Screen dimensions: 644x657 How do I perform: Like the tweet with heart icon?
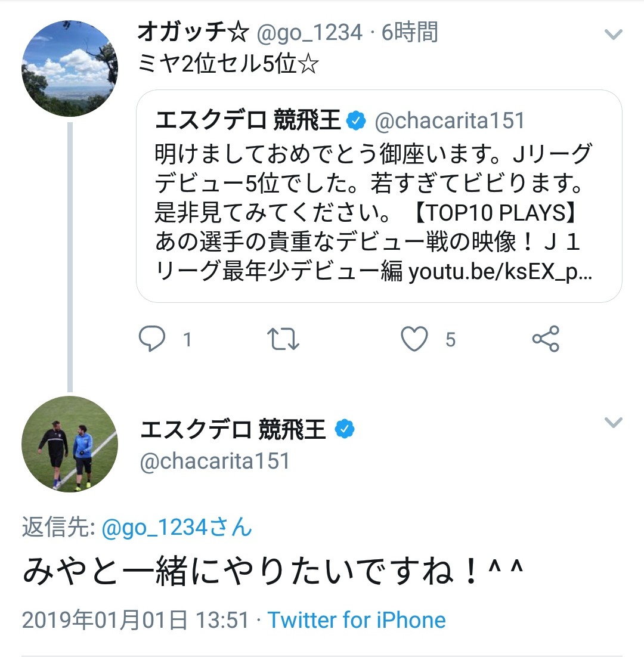pyautogui.click(x=414, y=339)
